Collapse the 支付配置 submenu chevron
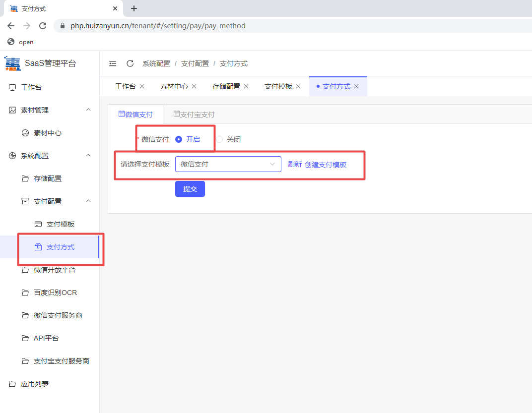The image size is (532, 413). pos(88,201)
